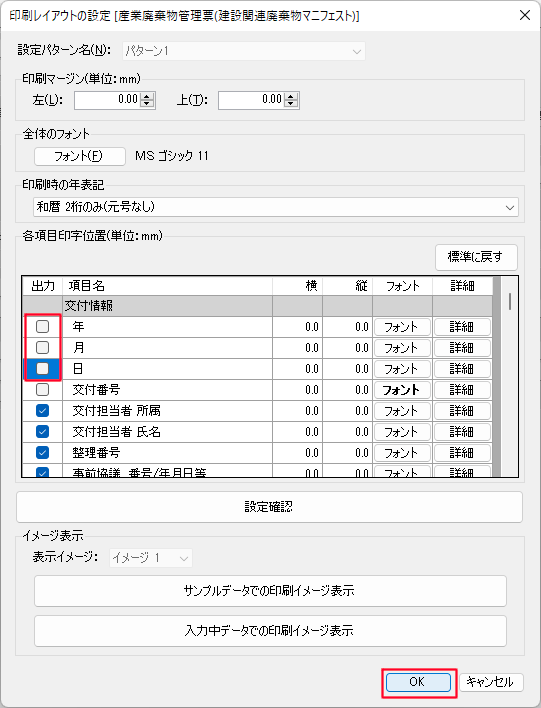The image size is (541, 708).
Task: Open フォント settings for the 交付番号 row
Action: (x=402, y=390)
